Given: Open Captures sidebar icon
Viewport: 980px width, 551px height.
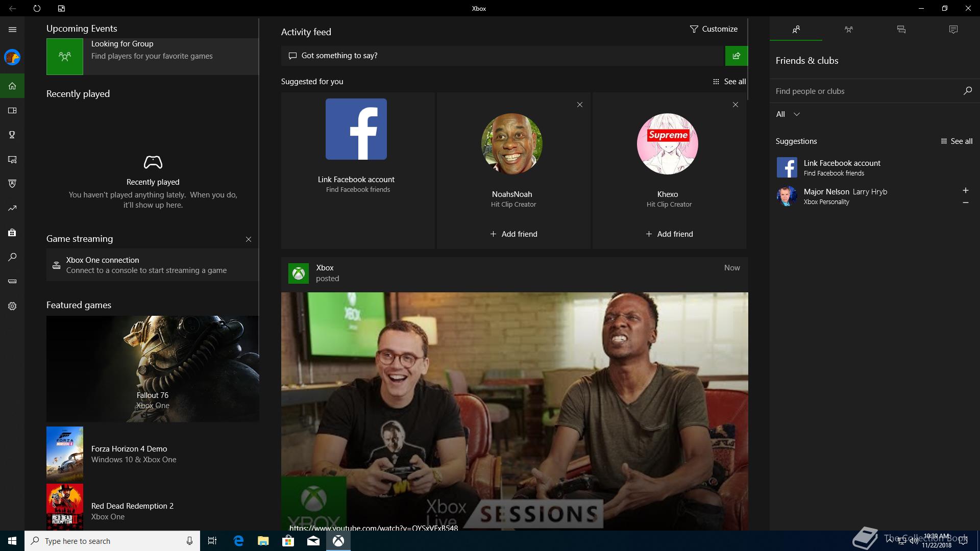Looking at the screenshot, I should pyautogui.click(x=12, y=159).
